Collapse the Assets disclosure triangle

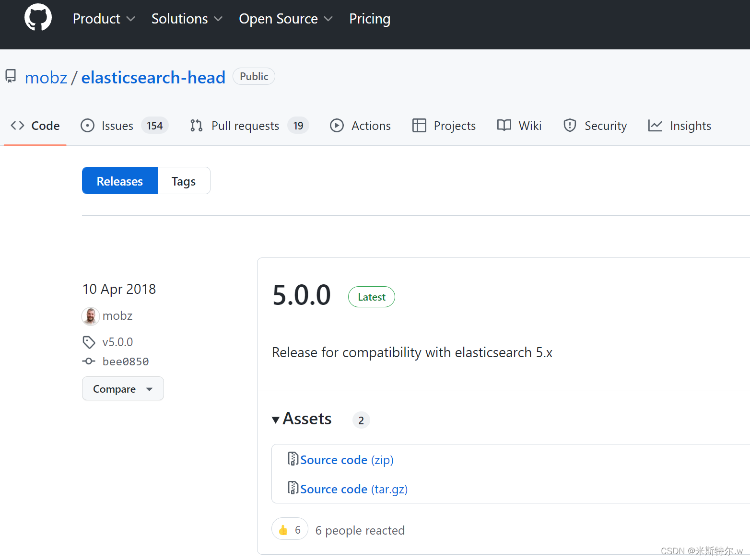276,420
